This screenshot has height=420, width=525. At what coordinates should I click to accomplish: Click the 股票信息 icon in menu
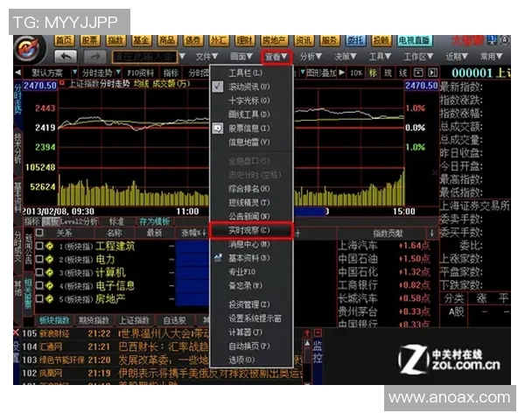(219, 128)
